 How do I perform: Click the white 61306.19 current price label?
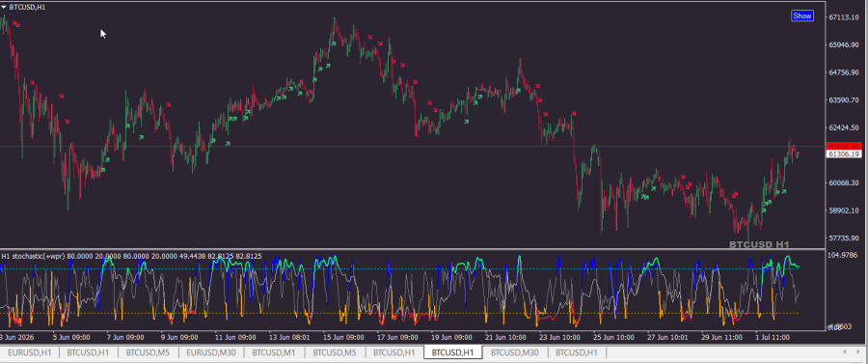[x=844, y=154]
